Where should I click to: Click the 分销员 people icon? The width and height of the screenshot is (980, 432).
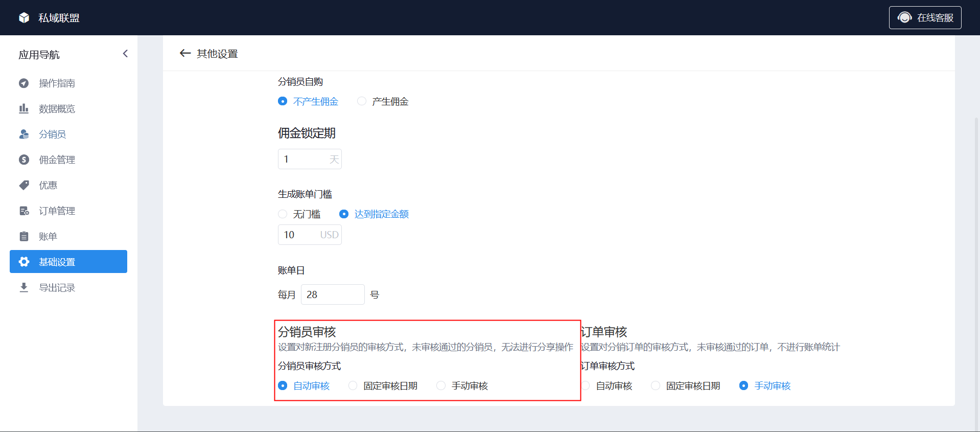[24, 134]
